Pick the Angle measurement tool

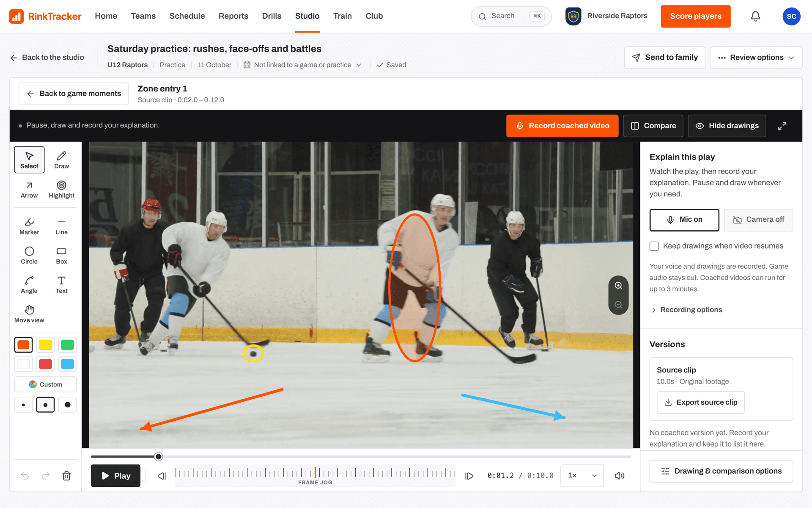point(29,285)
